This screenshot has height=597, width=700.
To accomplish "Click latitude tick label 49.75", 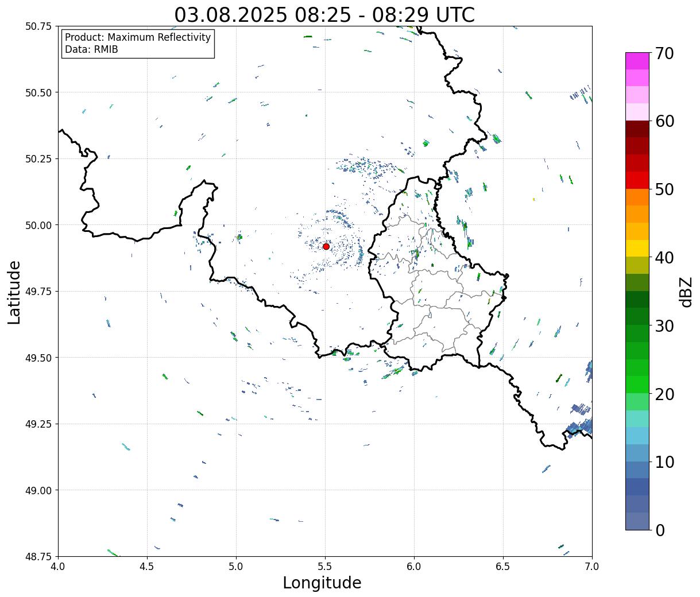I will (38, 292).
